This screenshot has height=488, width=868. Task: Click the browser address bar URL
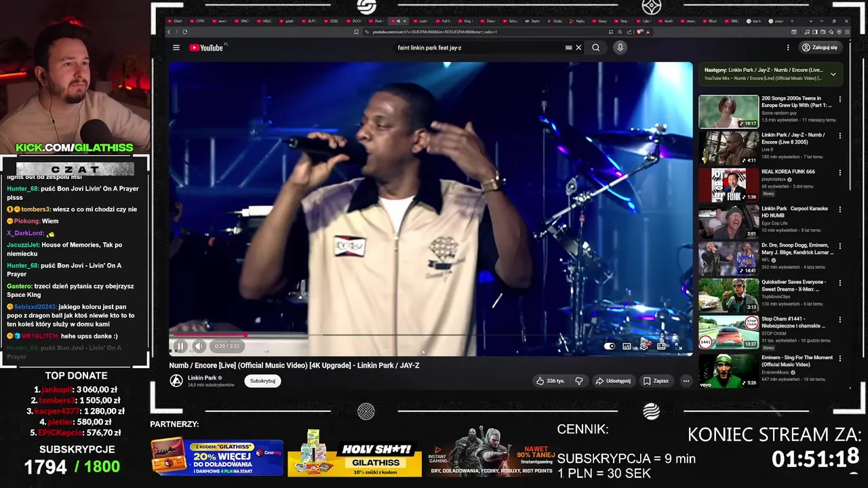435,32
